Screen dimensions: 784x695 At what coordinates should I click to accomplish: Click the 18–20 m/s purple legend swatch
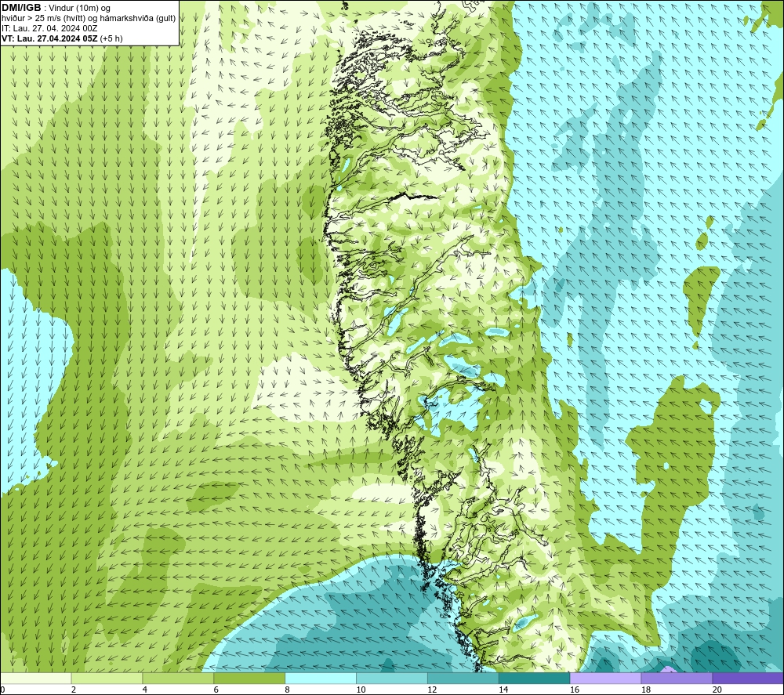tap(677, 679)
